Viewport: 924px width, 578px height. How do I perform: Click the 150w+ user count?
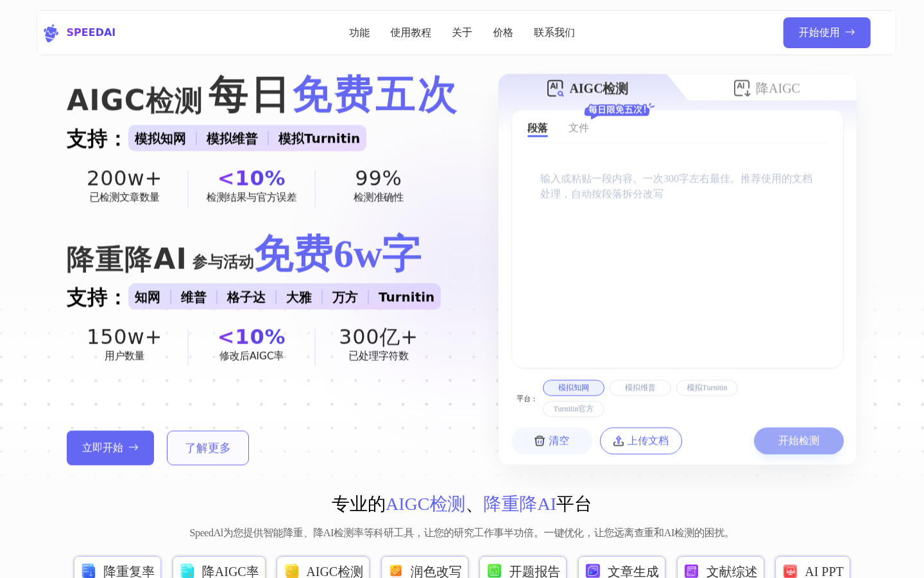pos(124,337)
